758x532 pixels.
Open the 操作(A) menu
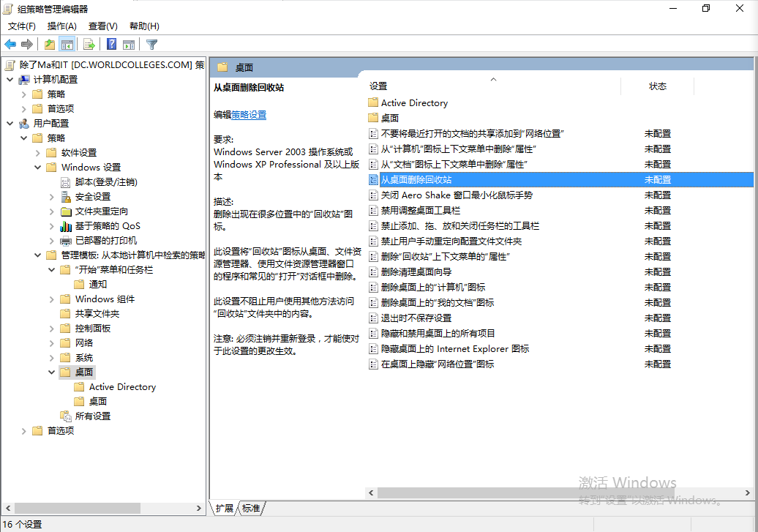[62, 26]
